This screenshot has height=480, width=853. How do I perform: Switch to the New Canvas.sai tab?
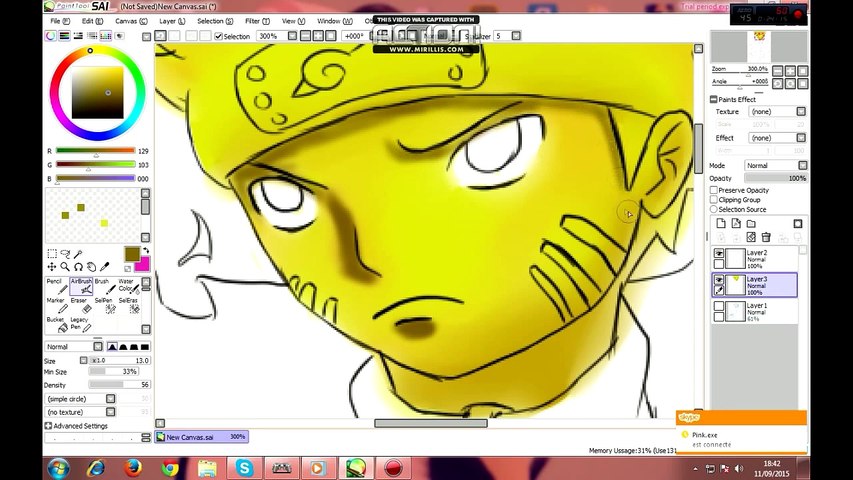201,436
